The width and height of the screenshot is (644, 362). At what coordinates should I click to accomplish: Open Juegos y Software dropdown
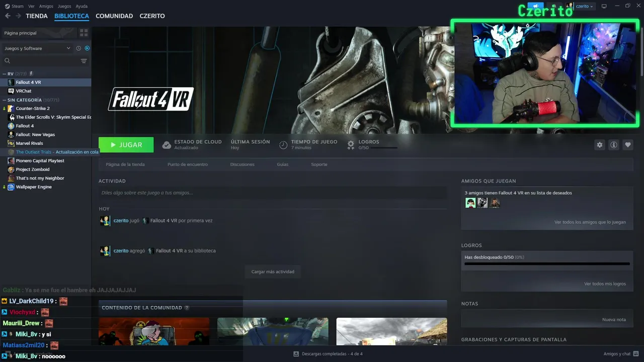click(38, 48)
